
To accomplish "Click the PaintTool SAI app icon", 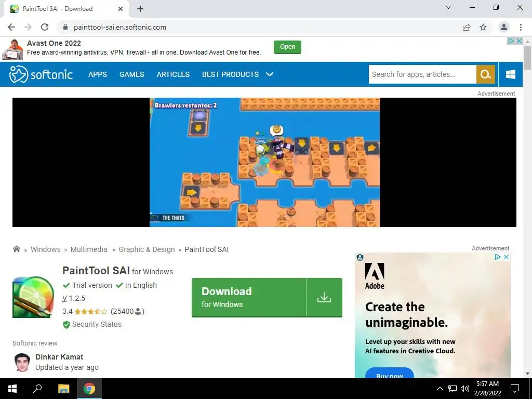I will (33, 297).
